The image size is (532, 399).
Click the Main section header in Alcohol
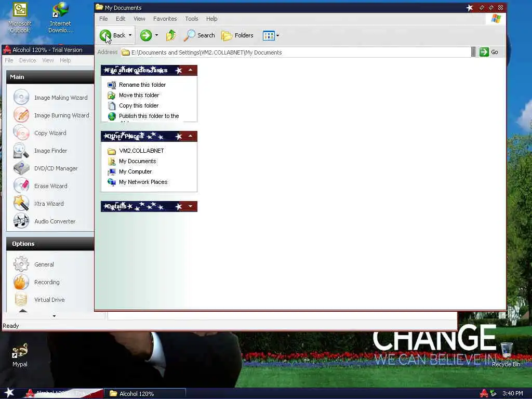click(x=50, y=77)
